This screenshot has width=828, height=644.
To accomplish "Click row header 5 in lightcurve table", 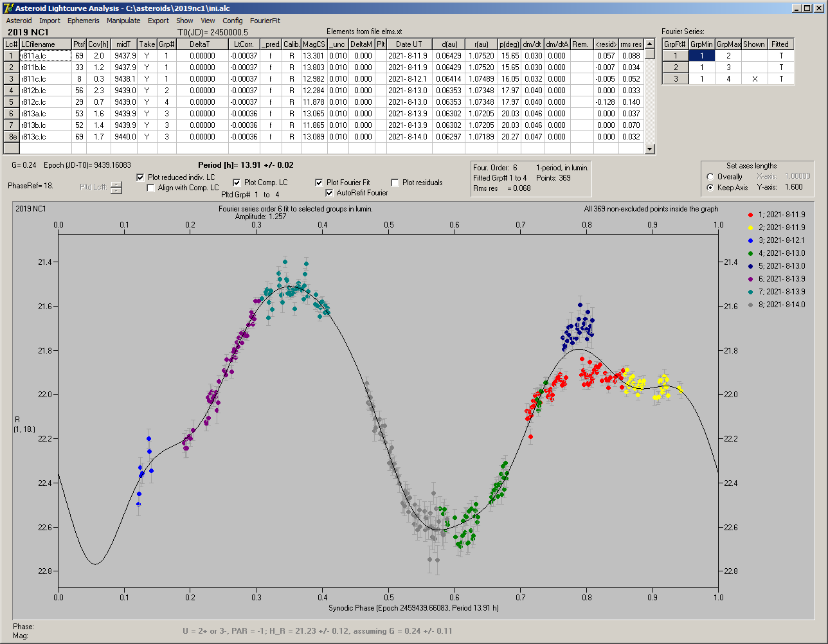I will (x=11, y=102).
